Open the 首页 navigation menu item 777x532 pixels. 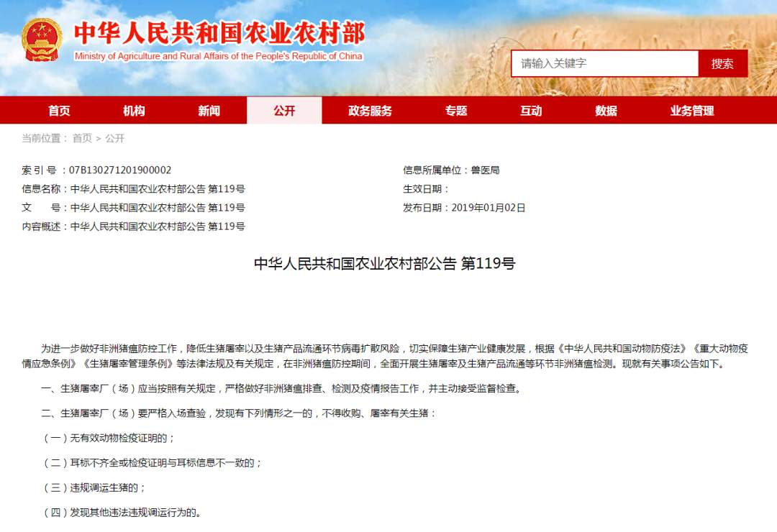59,111
